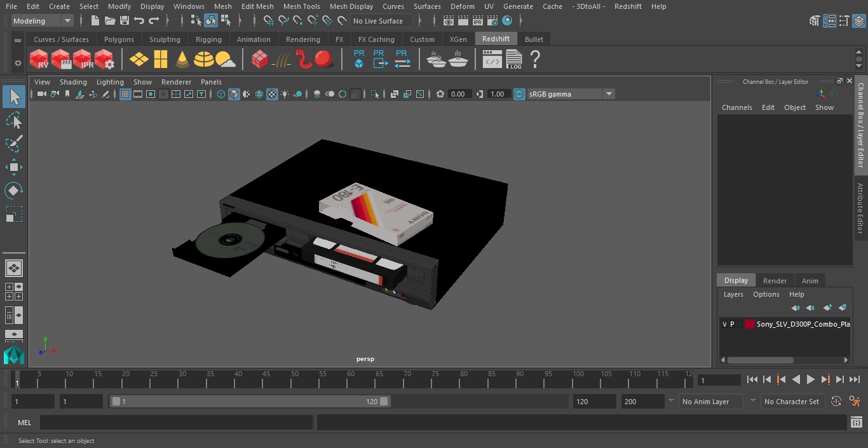The height and width of the screenshot is (448, 868).
Task: Click the auto keyframe running-man preferences icon
Action: coord(855,402)
